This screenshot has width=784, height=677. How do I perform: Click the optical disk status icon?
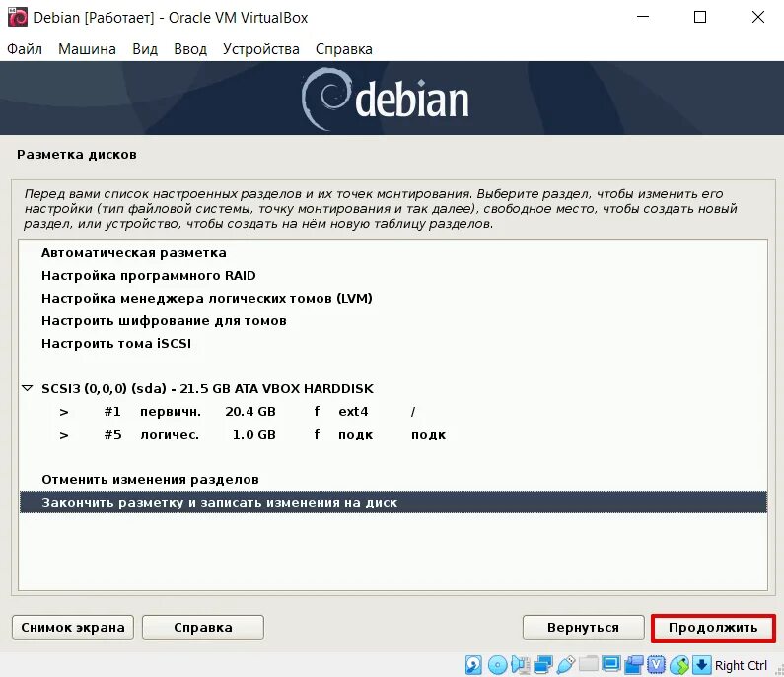click(x=497, y=665)
